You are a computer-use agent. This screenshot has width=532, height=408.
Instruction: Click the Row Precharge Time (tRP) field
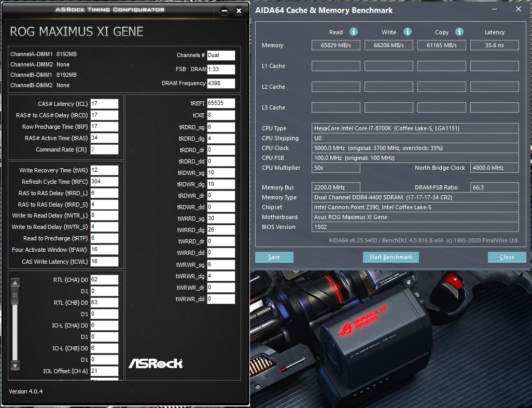tap(105, 127)
